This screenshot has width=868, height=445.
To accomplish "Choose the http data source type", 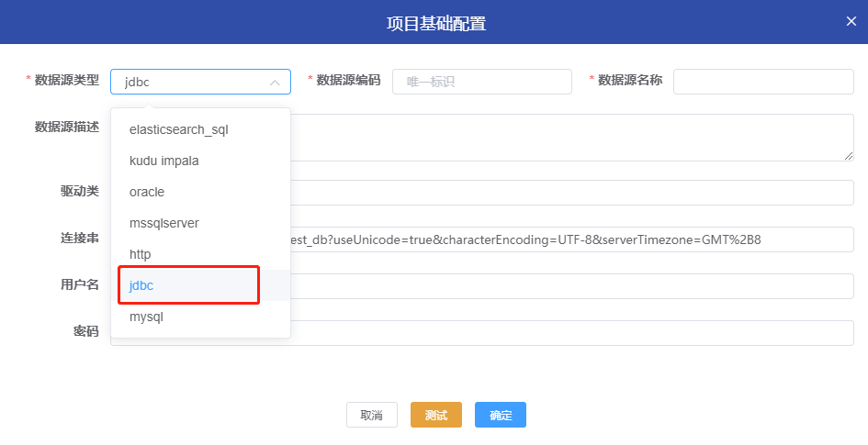I will coord(141,254).
